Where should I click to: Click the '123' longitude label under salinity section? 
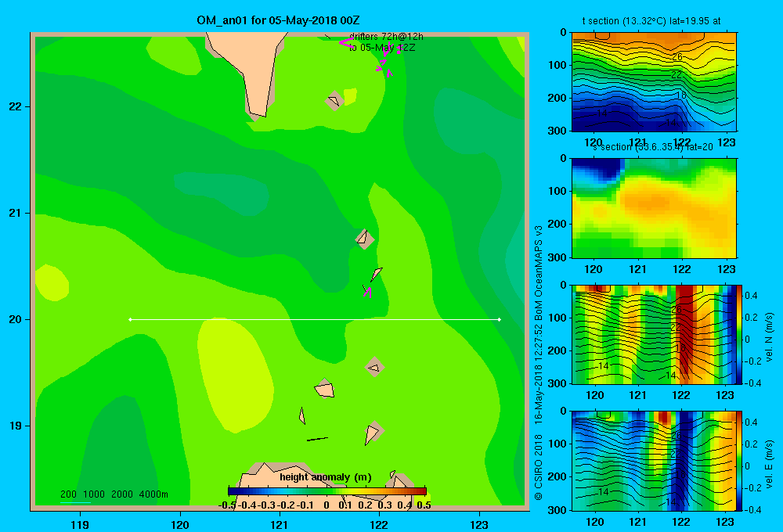726,269
